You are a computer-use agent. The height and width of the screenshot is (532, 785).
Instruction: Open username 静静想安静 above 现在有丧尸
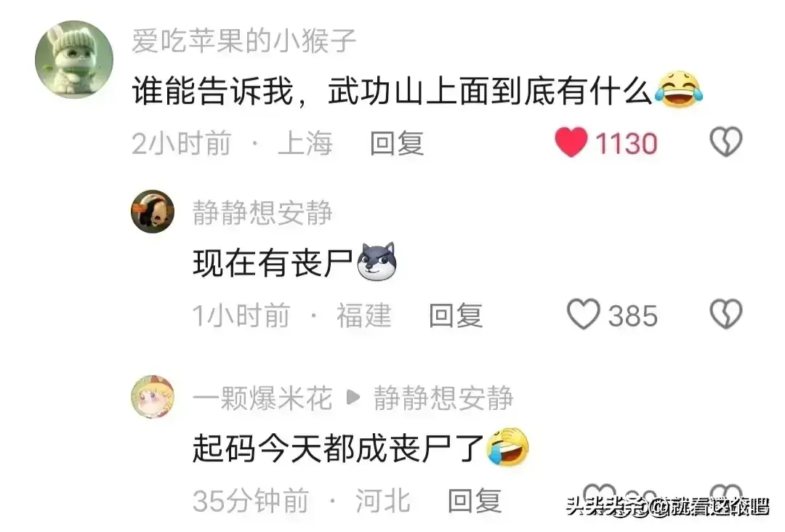coord(262,213)
